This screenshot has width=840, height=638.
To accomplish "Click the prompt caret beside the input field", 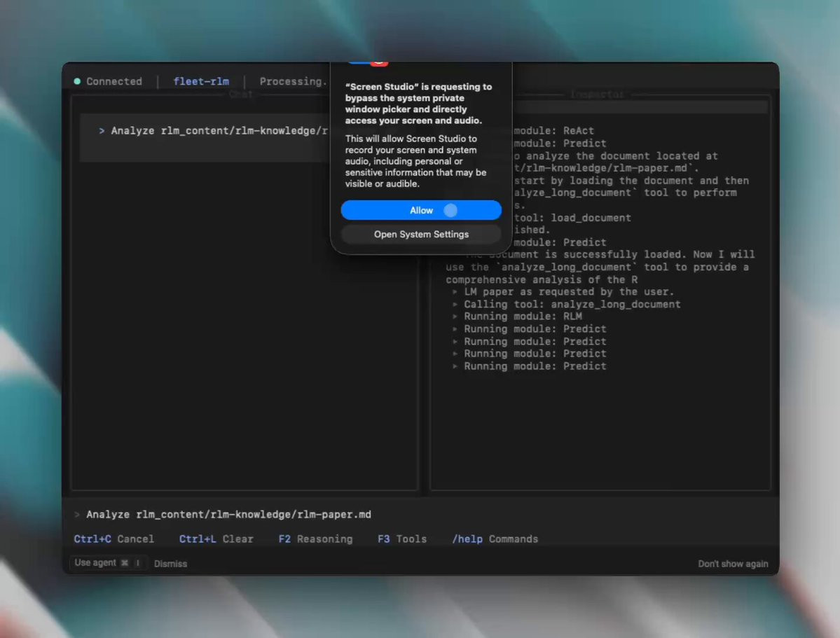I will point(77,514).
